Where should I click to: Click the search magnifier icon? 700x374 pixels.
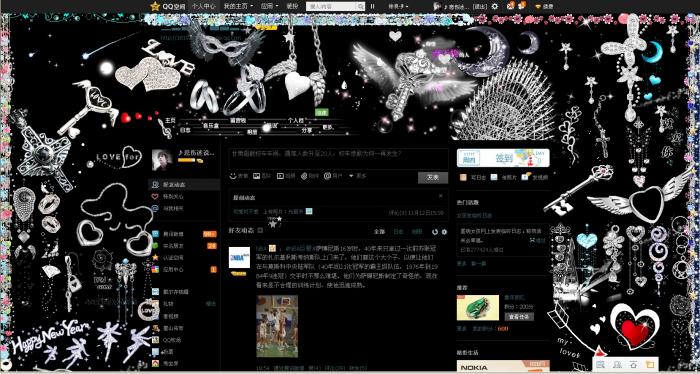[361, 6]
